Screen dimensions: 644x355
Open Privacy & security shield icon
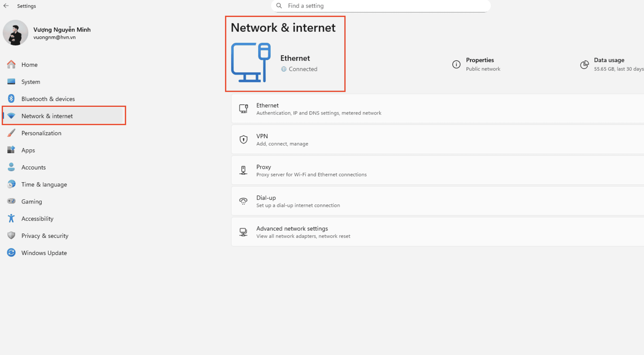[11, 236]
